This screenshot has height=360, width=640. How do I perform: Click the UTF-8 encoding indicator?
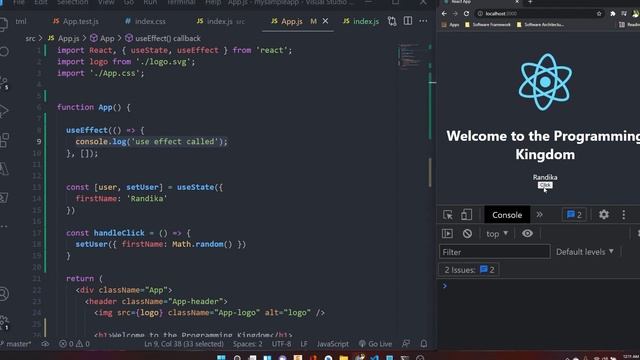tap(282, 344)
